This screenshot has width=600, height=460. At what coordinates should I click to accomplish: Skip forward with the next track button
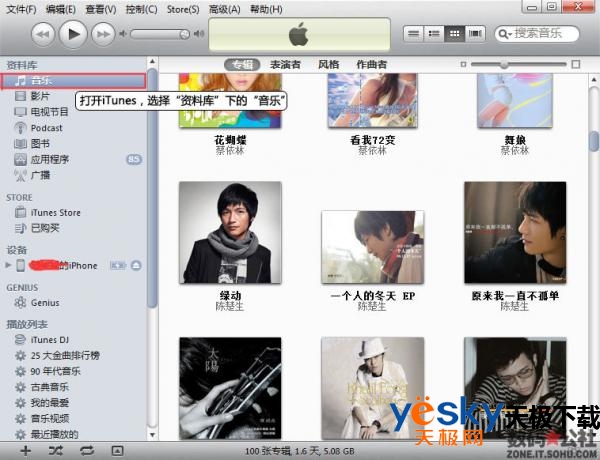[103, 34]
